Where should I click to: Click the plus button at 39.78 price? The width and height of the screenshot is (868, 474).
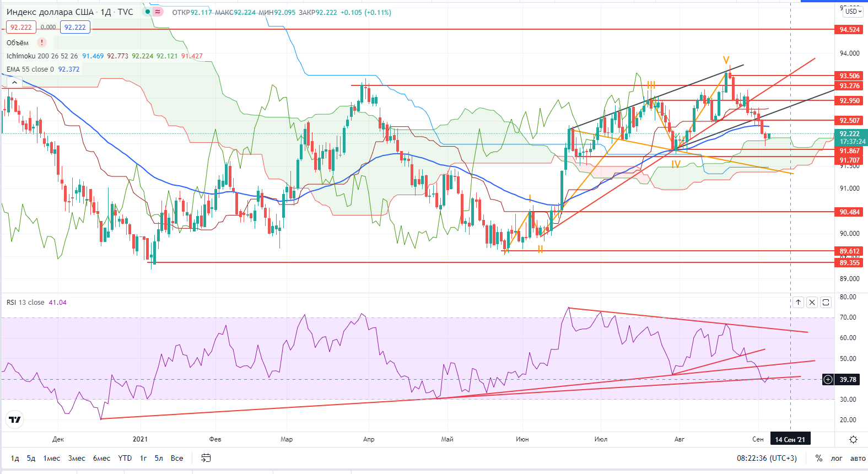point(828,379)
